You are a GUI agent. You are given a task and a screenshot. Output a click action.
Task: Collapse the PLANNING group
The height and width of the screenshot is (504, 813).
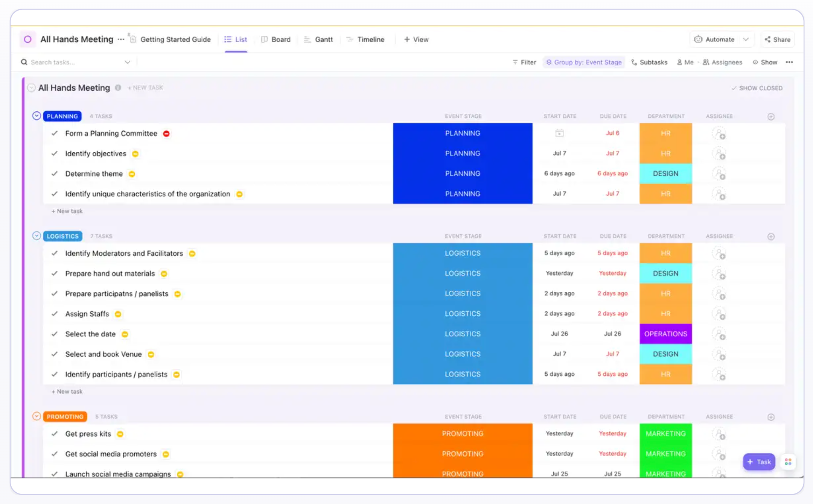click(x=37, y=115)
